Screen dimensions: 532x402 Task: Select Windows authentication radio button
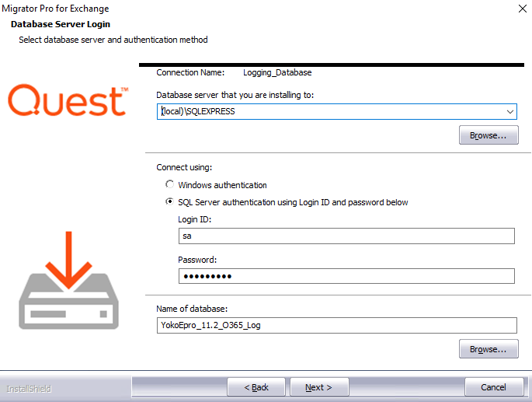coord(169,184)
